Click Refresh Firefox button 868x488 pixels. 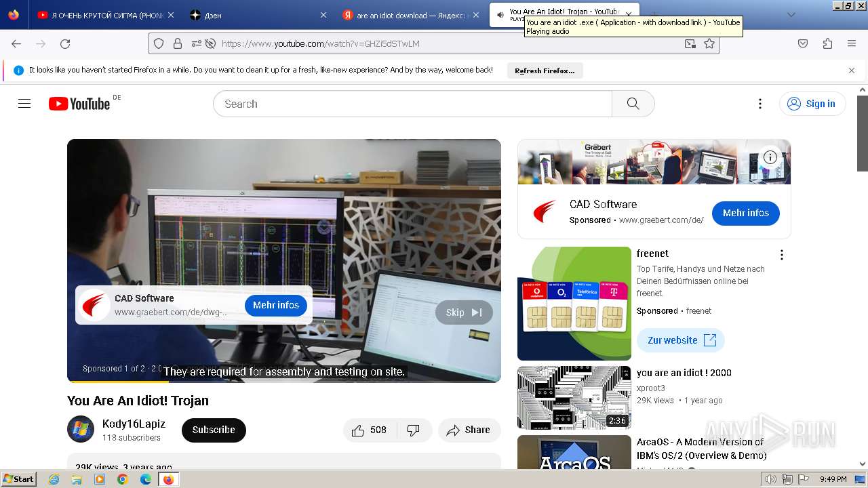(x=545, y=70)
